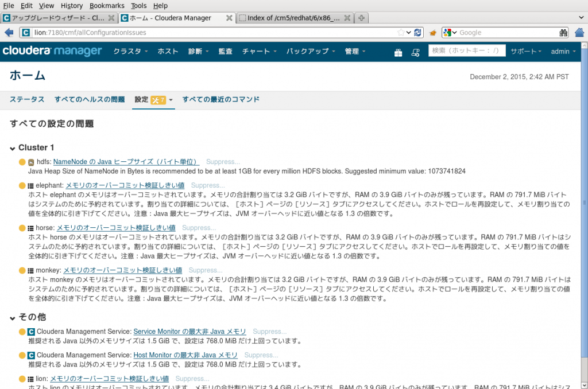Open the ホスト menu item
This screenshot has height=389, width=588.
coord(168,51)
